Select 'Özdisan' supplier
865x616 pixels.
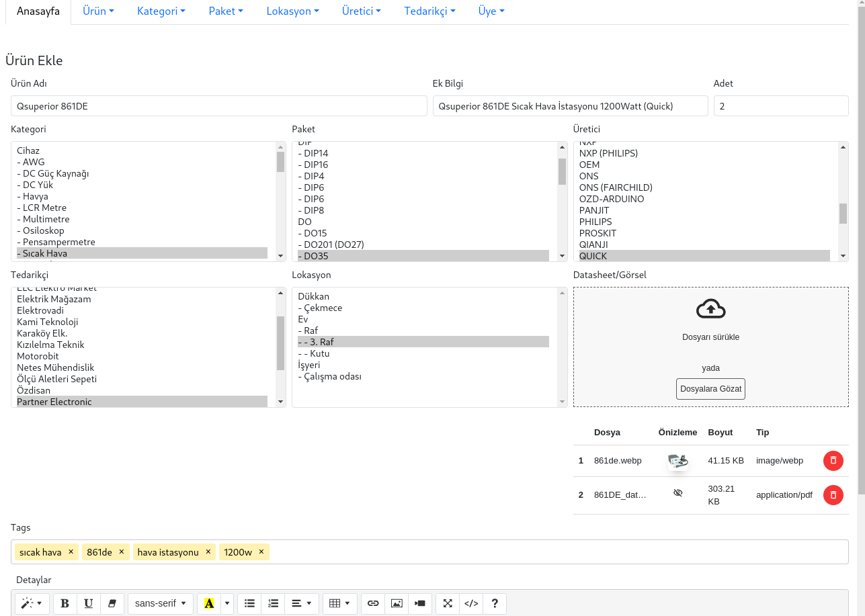[142, 390]
